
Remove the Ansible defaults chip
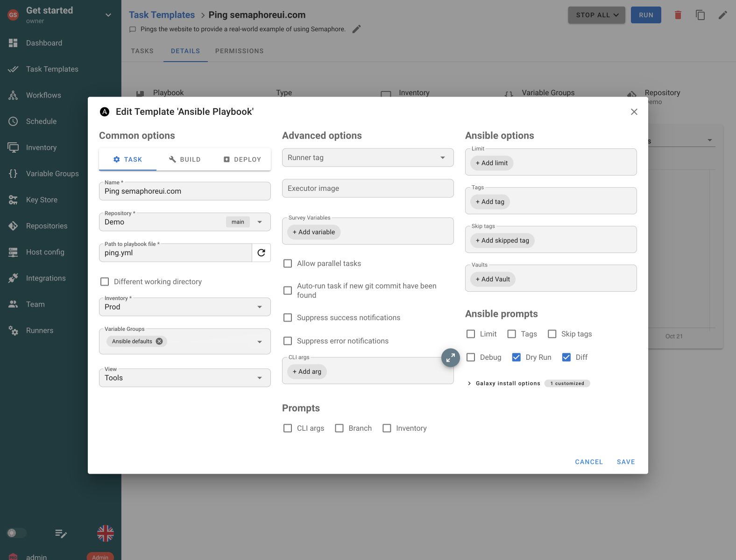159,341
